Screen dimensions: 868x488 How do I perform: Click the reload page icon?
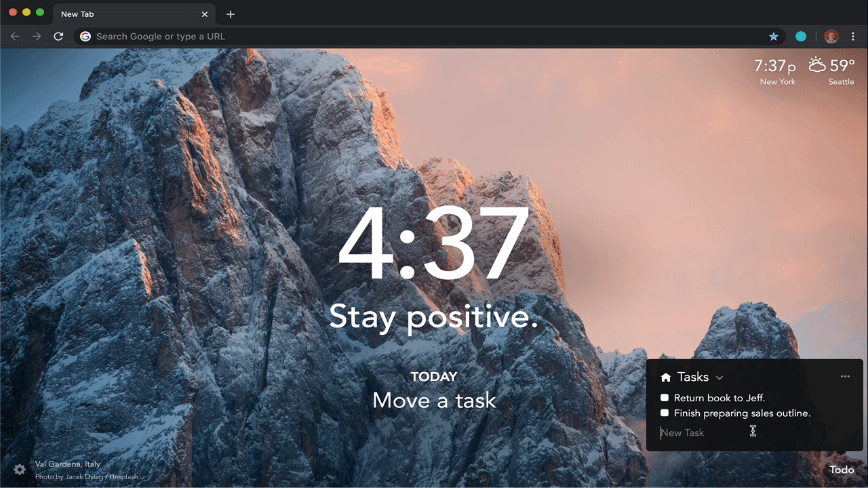(x=58, y=37)
